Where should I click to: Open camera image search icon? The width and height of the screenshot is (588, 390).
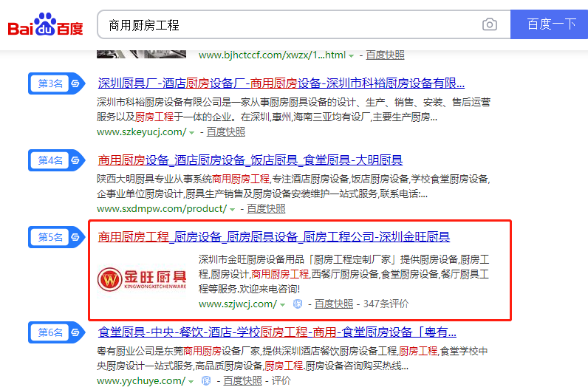point(489,24)
